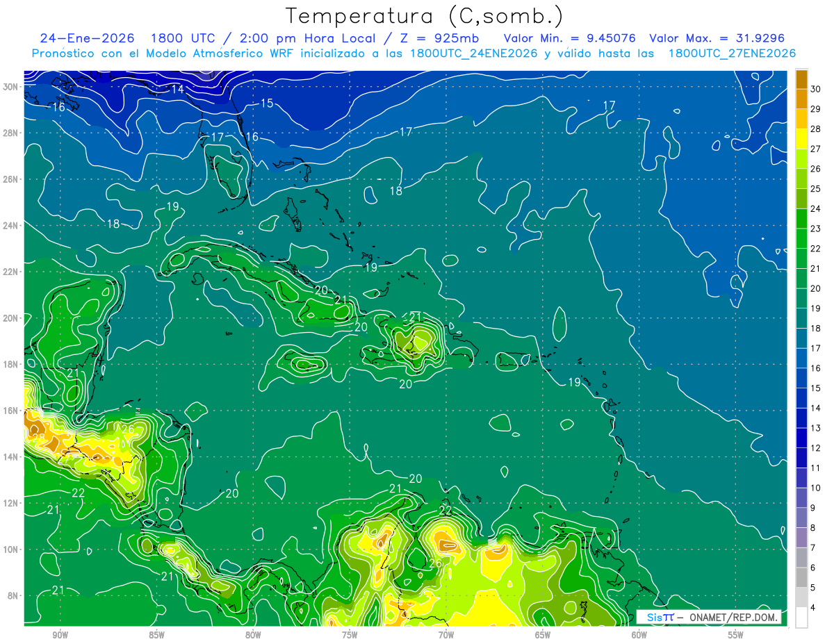
Task: Click latitude axis label "18N"
Action: (x=10, y=364)
